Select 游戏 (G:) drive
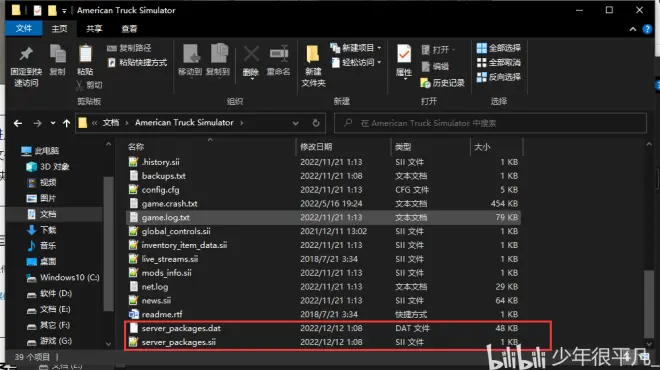Image resolution: width=660 pixels, height=370 pixels. pyautogui.click(x=49, y=341)
